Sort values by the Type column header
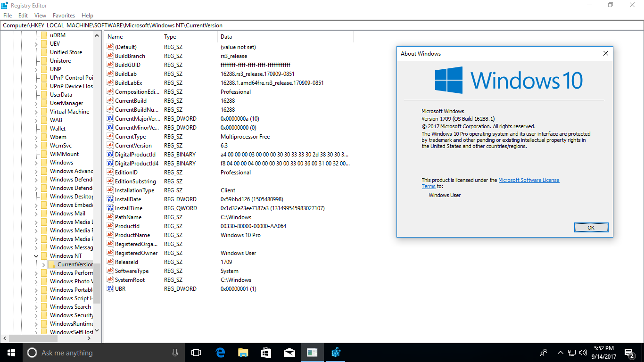The width and height of the screenshot is (644, 362). pos(190,37)
